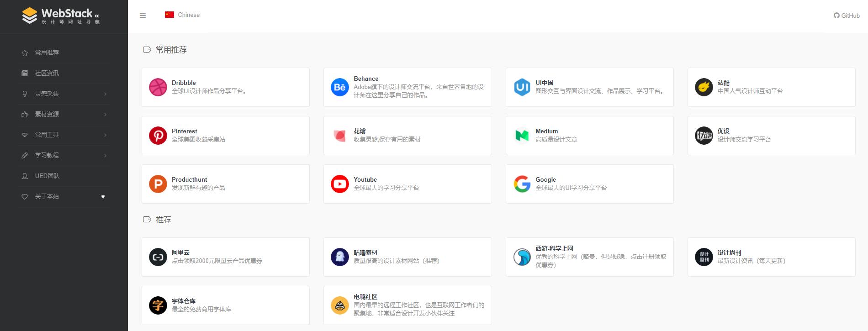Viewport: 868px width, 331px height.
Task: Select UED团队 in the sidebar
Action: point(47,176)
